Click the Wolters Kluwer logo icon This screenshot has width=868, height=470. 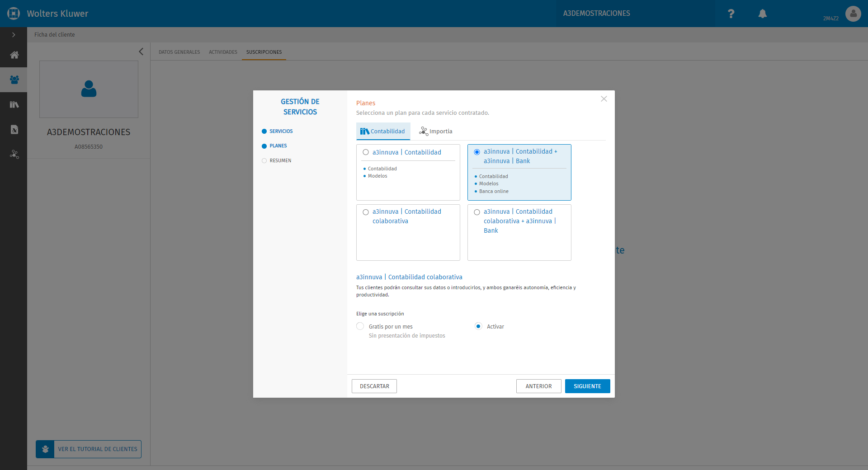click(x=14, y=14)
